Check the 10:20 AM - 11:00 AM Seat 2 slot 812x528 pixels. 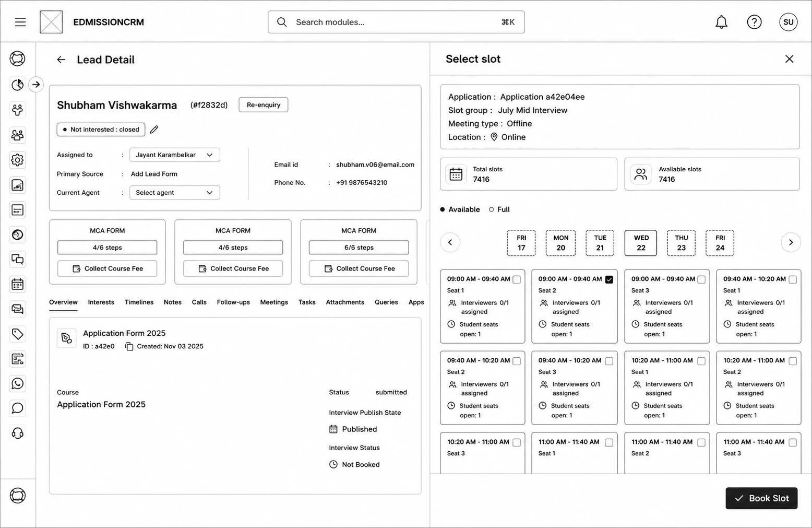pyautogui.click(x=793, y=361)
